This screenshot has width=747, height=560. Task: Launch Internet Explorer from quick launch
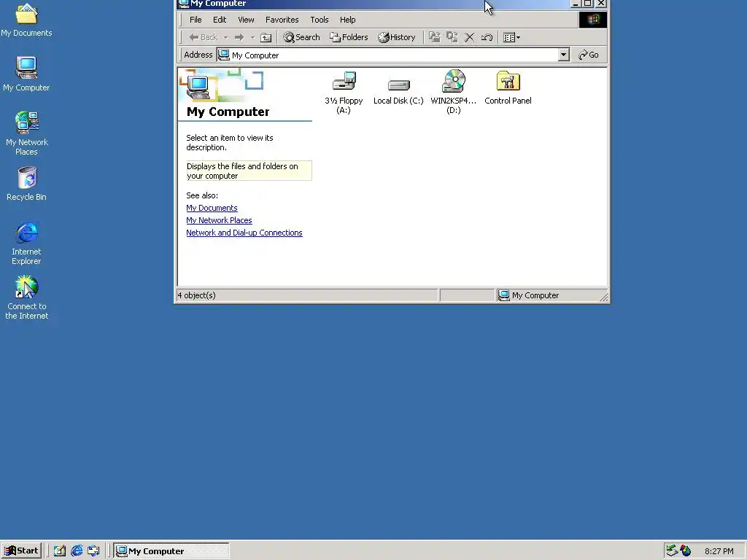(x=77, y=551)
